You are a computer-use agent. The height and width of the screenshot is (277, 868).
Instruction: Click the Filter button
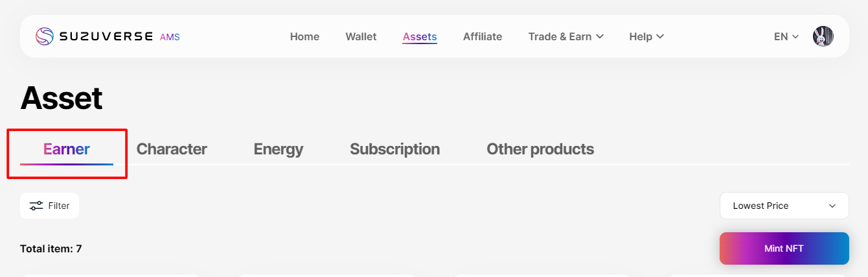(x=50, y=206)
